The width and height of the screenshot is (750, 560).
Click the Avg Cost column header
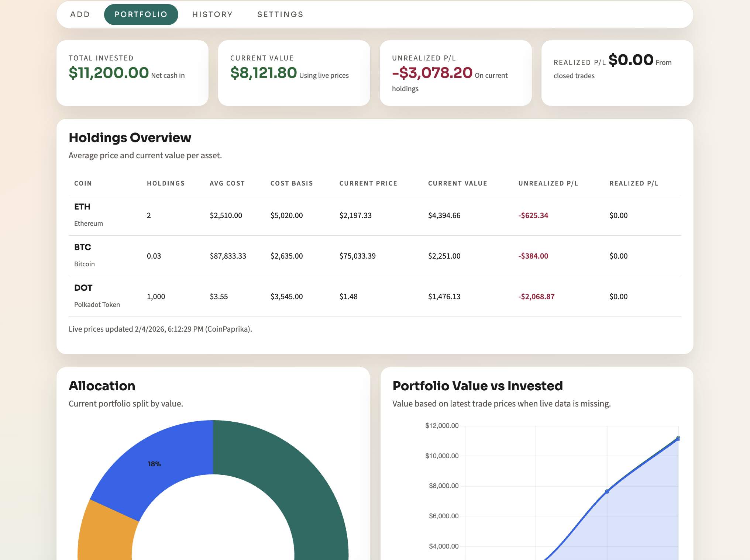point(227,183)
